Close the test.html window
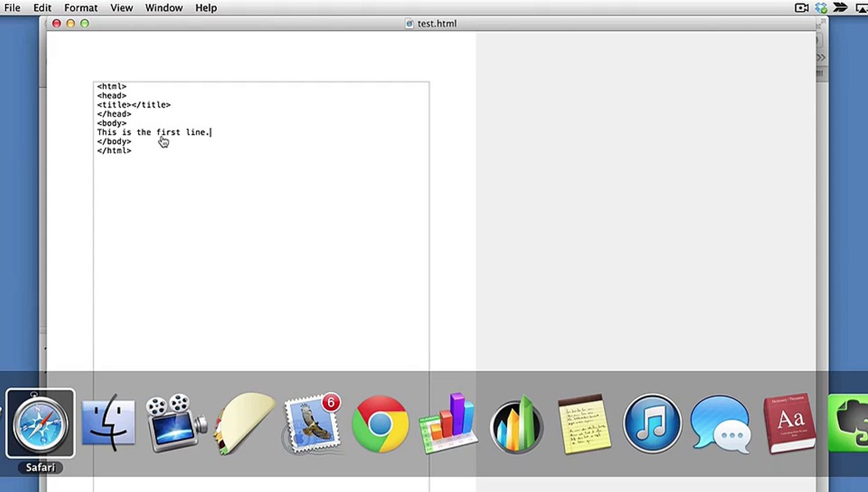The image size is (868, 492). click(57, 23)
